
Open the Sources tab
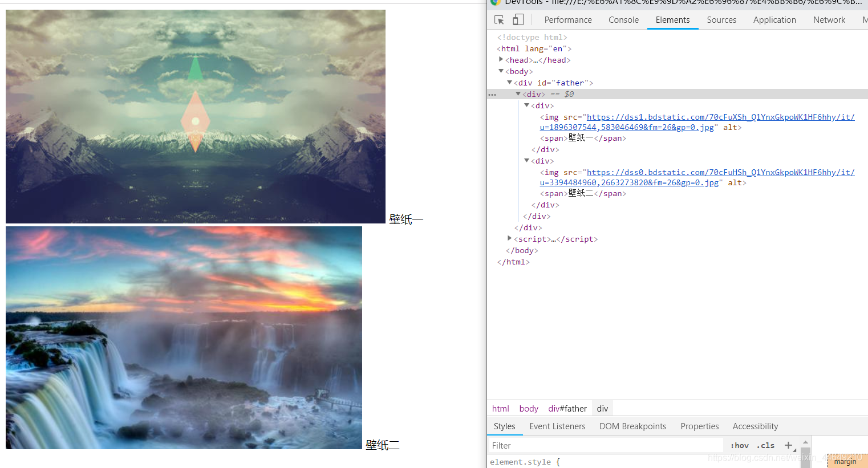(x=721, y=20)
